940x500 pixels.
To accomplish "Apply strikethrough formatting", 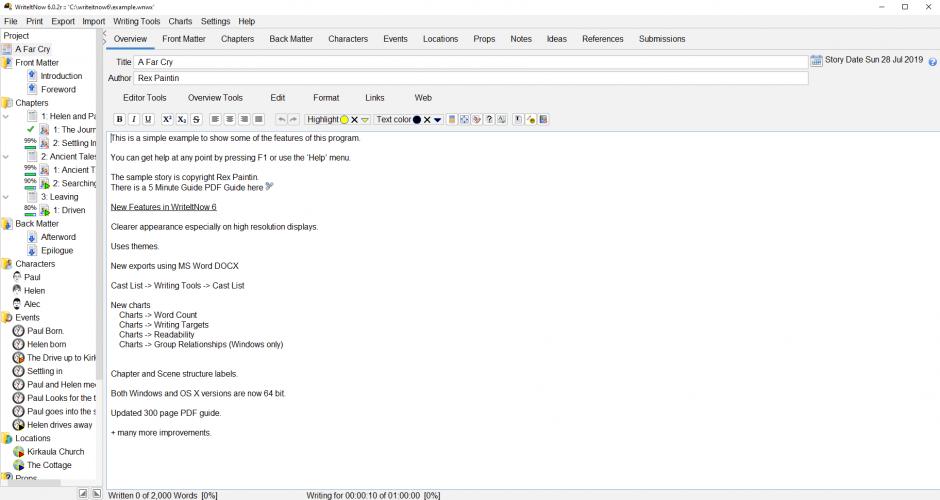I will tap(196, 119).
